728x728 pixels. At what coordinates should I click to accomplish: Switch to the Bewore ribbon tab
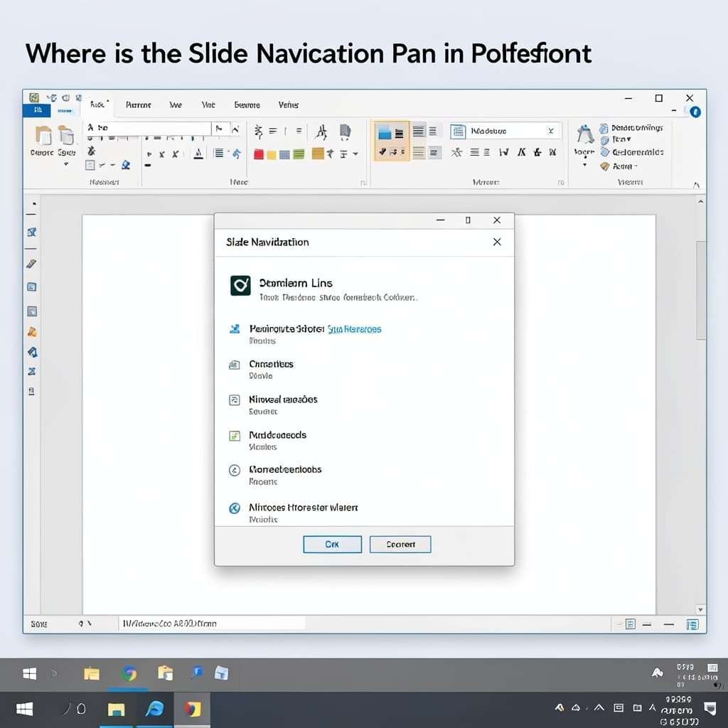click(x=247, y=105)
